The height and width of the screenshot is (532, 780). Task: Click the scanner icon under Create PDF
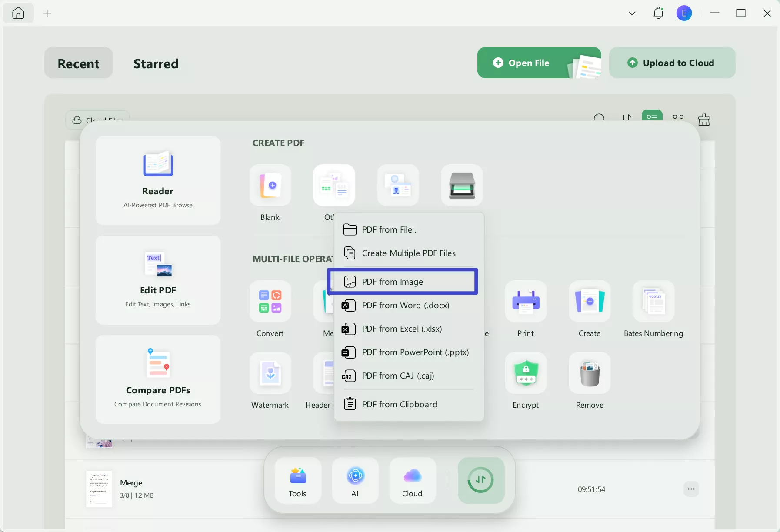[x=462, y=186]
